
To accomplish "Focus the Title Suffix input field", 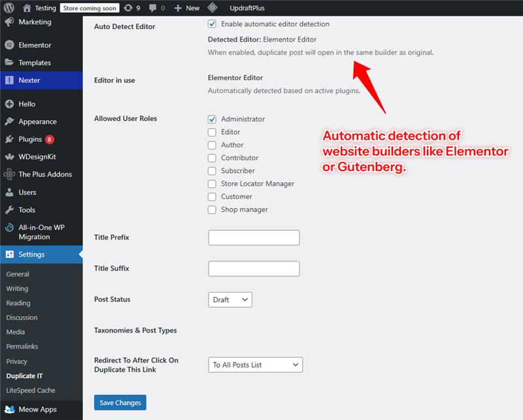I will point(254,268).
